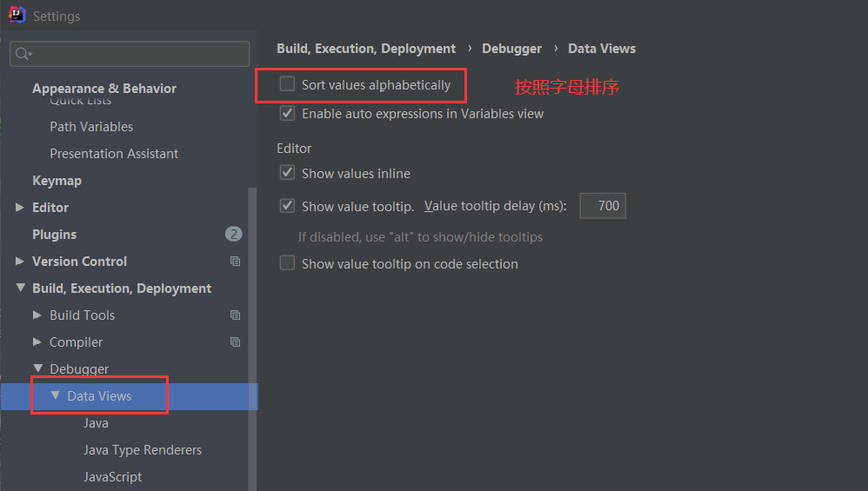
Task: Expand the Build Tools node arrow
Action: pos(37,315)
